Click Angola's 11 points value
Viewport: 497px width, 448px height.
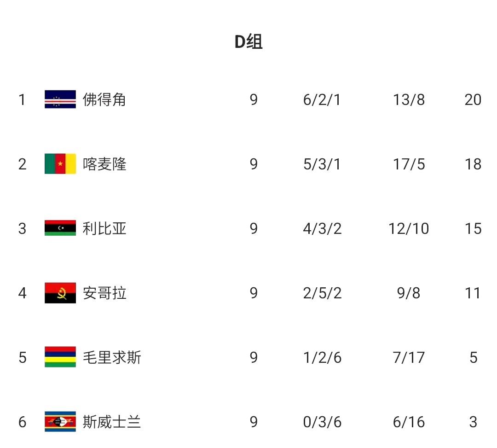point(473,293)
